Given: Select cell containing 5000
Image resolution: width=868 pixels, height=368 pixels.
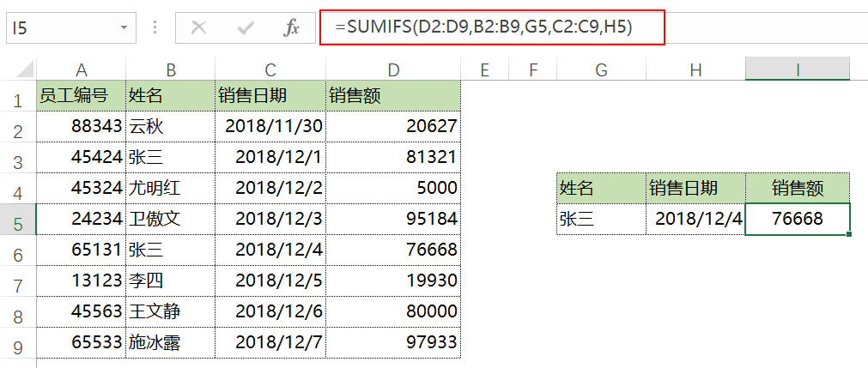Looking at the screenshot, I should (x=393, y=189).
